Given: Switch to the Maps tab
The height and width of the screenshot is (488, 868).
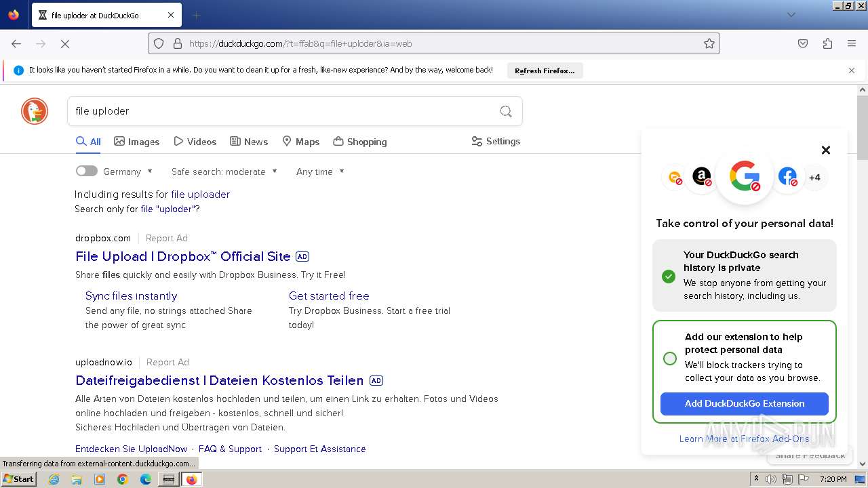Looking at the screenshot, I should click(300, 142).
